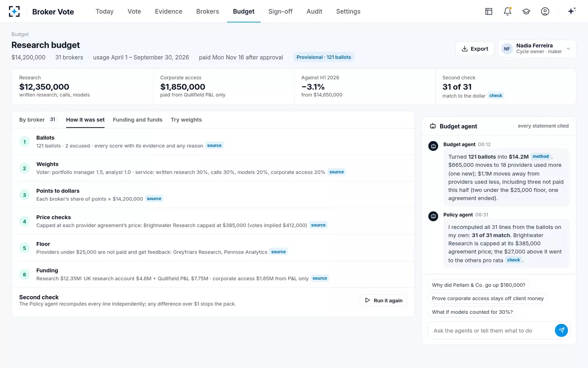Open the Audit menu item
Image resolution: width=588 pixels, height=368 pixels.
coord(314,11)
